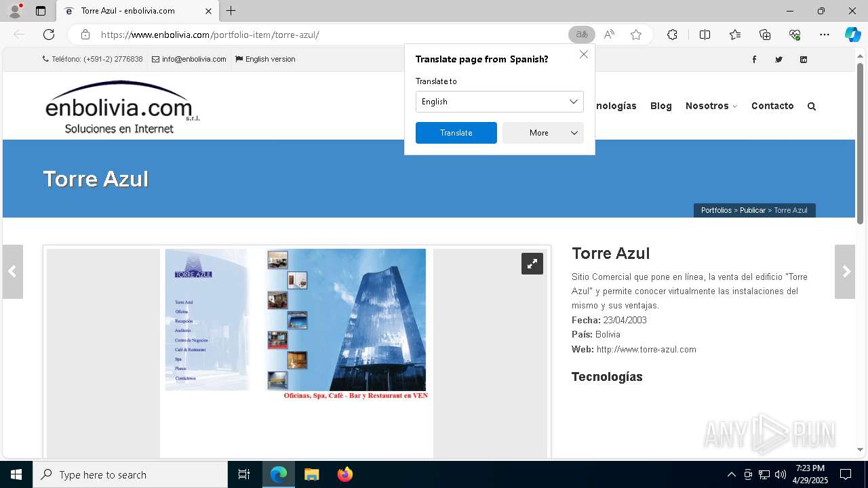Open Split screen icon
Screen dimensions: 868x488
(x=705, y=35)
